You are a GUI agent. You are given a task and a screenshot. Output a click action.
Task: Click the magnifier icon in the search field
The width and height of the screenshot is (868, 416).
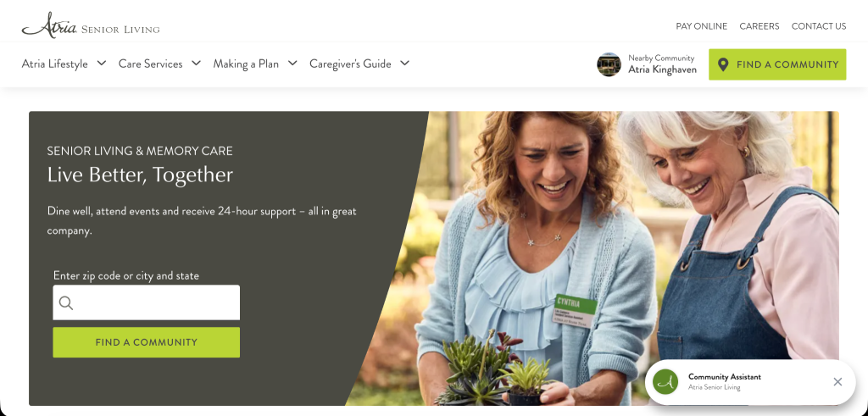pyautogui.click(x=66, y=302)
